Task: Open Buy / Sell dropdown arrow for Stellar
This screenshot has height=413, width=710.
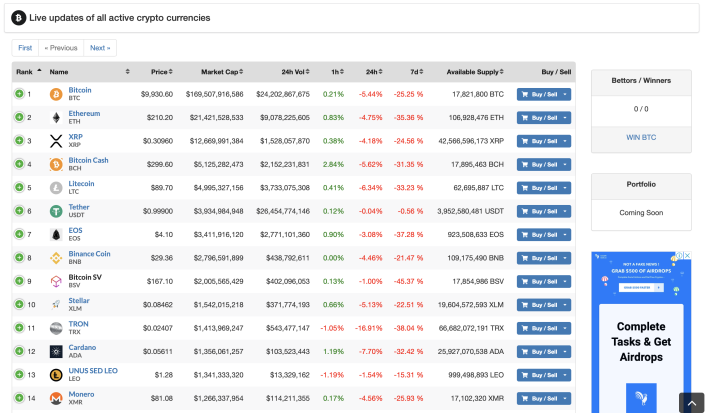Action: [565, 305]
